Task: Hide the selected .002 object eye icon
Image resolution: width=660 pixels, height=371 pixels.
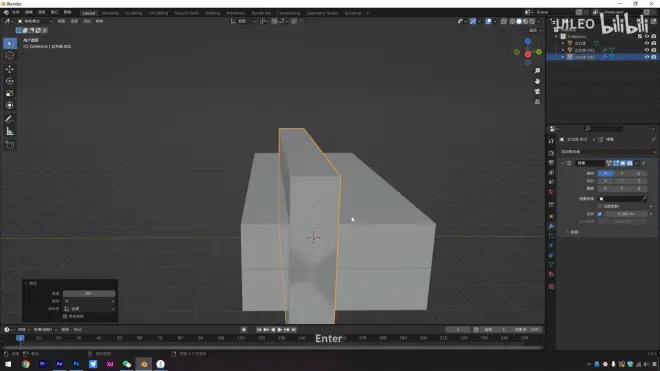Action: pyautogui.click(x=647, y=57)
